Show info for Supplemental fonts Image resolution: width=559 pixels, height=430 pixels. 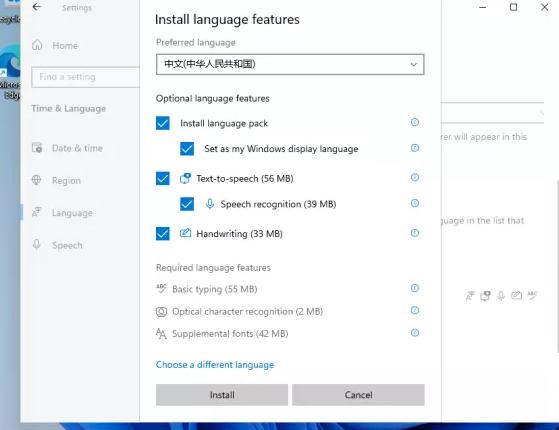pyautogui.click(x=415, y=333)
